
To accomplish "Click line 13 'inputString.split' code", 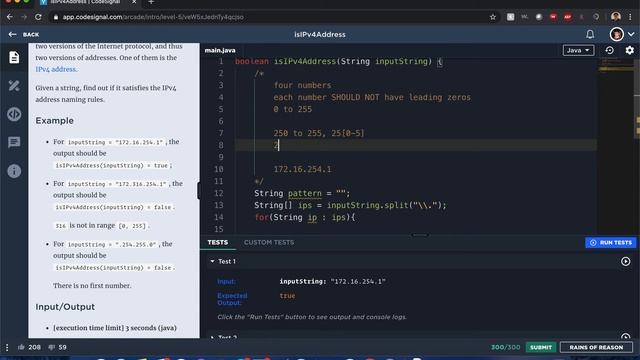I will [x=387, y=205].
